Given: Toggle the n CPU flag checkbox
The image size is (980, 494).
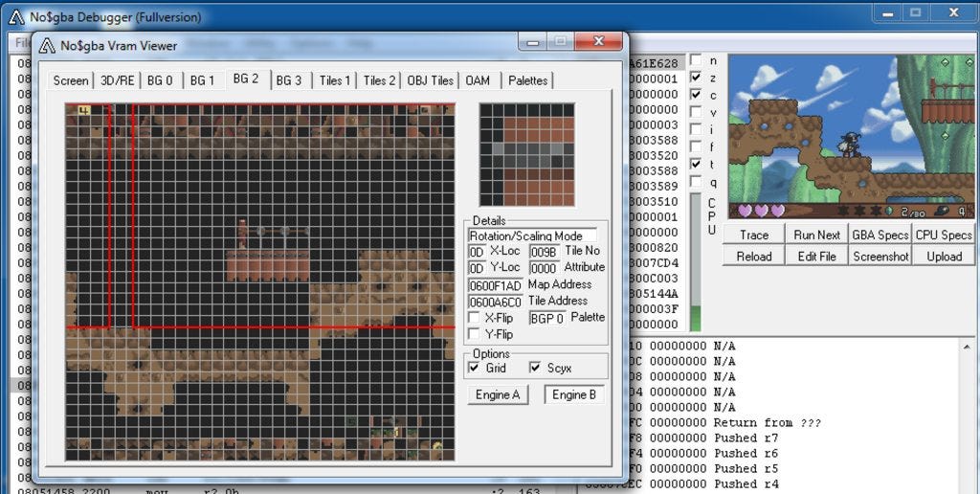Looking at the screenshot, I should 695,60.
